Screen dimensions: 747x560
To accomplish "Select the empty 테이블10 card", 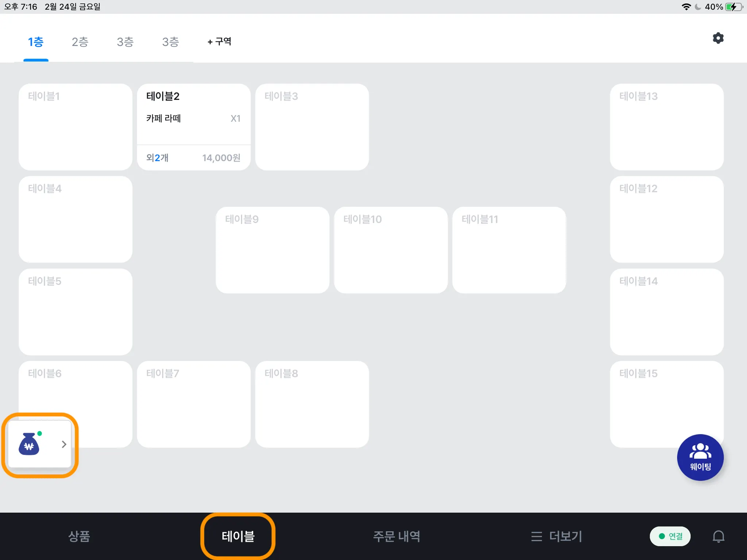I will tap(391, 250).
